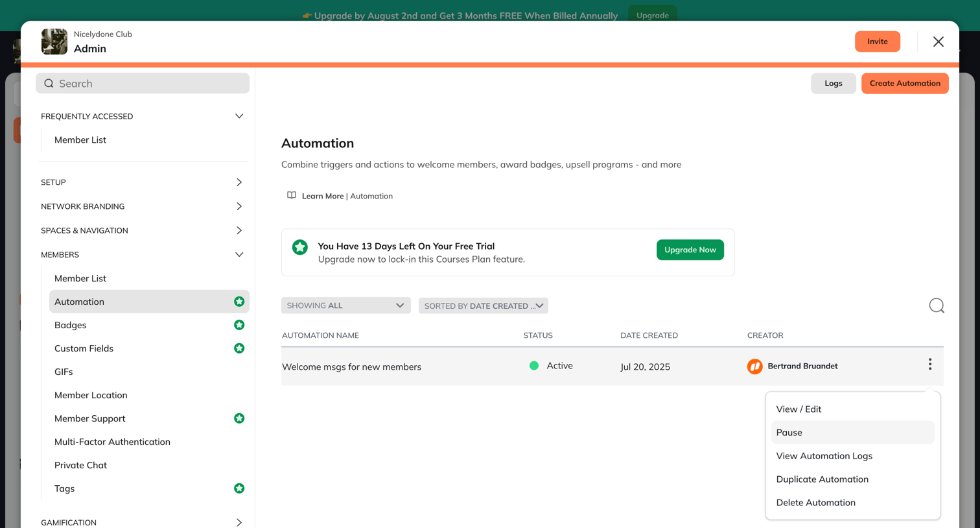Click the book icon next to Learn More
Screen dimensions: 980x528
(292, 195)
